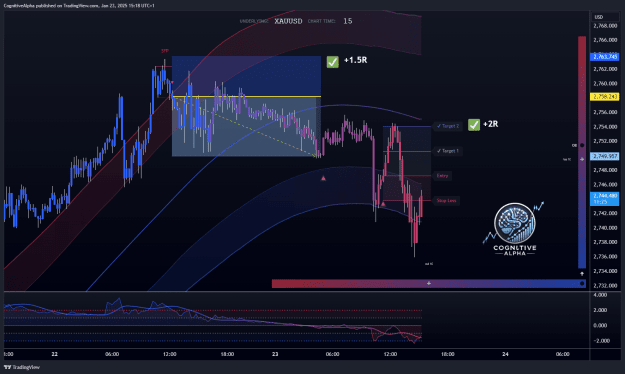This screenshot has height=374, width=625.
Task: Select the Target 1 label
Action: click(x=448, y=151)
